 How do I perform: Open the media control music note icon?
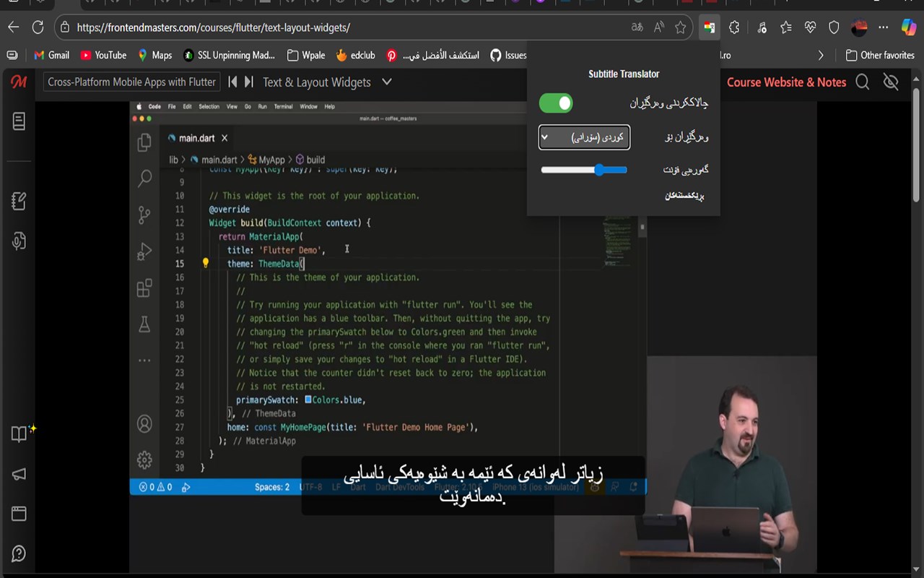pos(762,27)
